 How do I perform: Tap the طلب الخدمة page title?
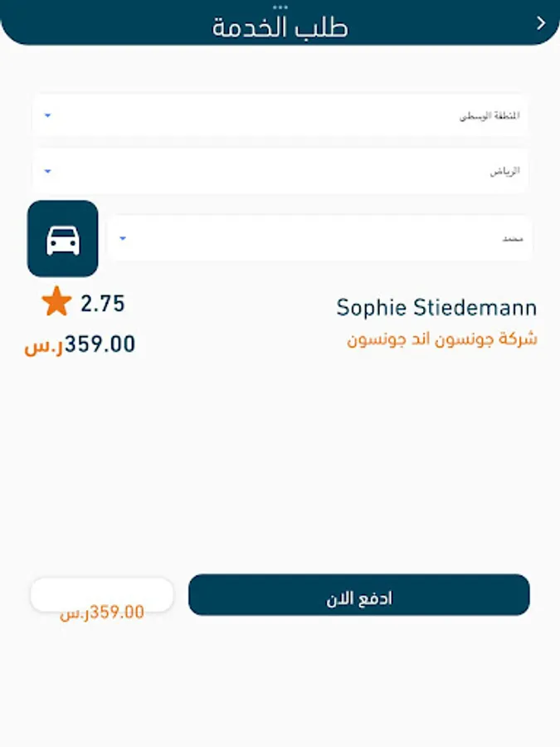(x=280, y=27)
